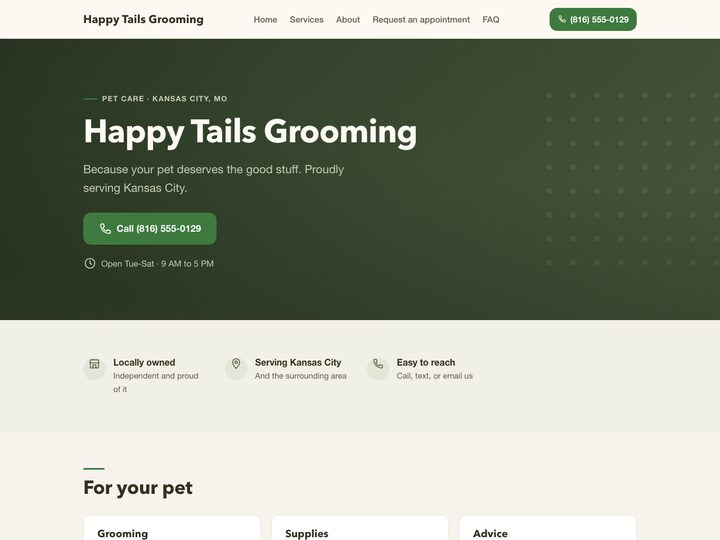The width and height of the screenshot is (720, 540).
Task: Visit the FAQ nav link
Action: click(490, 20)
